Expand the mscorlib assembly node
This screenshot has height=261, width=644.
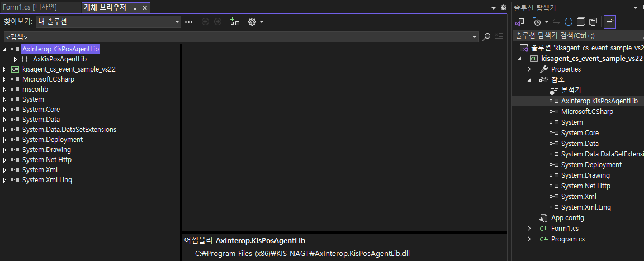(5, 89)
